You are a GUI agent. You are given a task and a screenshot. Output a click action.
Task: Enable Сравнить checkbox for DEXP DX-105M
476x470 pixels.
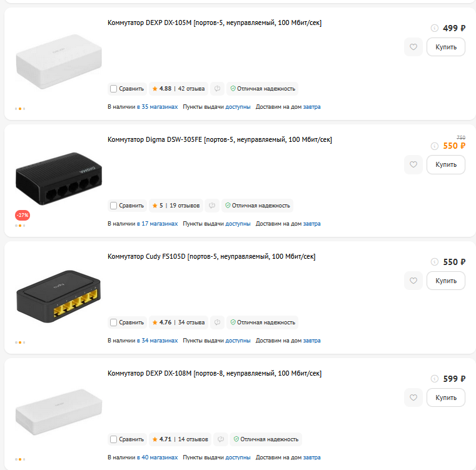click(113, 89)
